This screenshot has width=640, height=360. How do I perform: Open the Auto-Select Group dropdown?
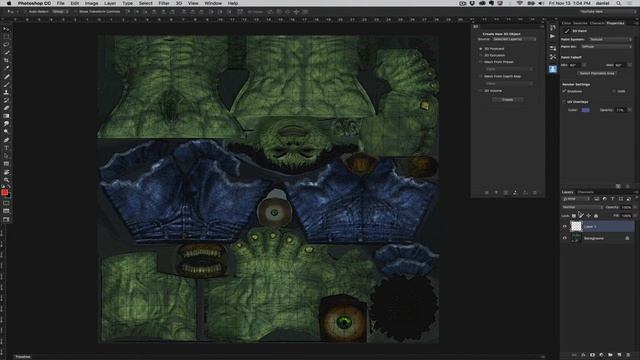[x=60, y=12]
